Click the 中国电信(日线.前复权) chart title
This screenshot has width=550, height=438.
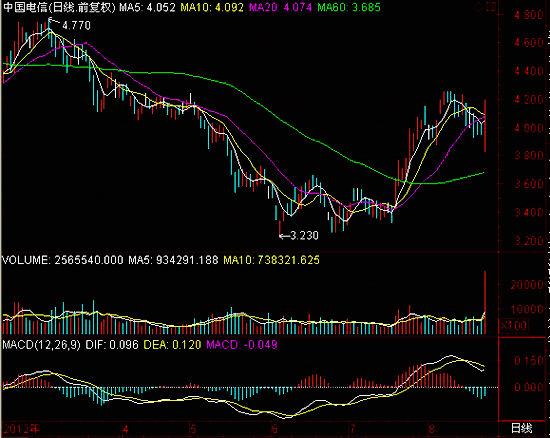(59, 7)
